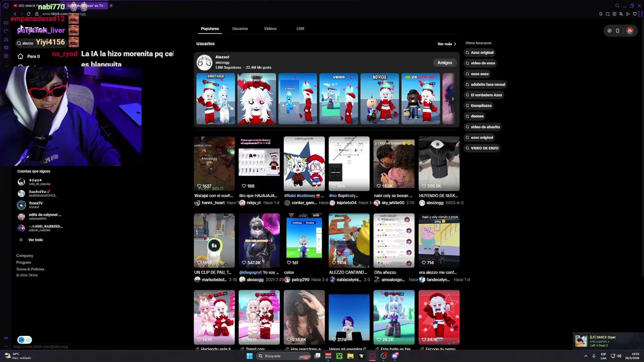The image size is (644, 362).
Task: Open the Windows Start menu
Action: pos(250,356)
